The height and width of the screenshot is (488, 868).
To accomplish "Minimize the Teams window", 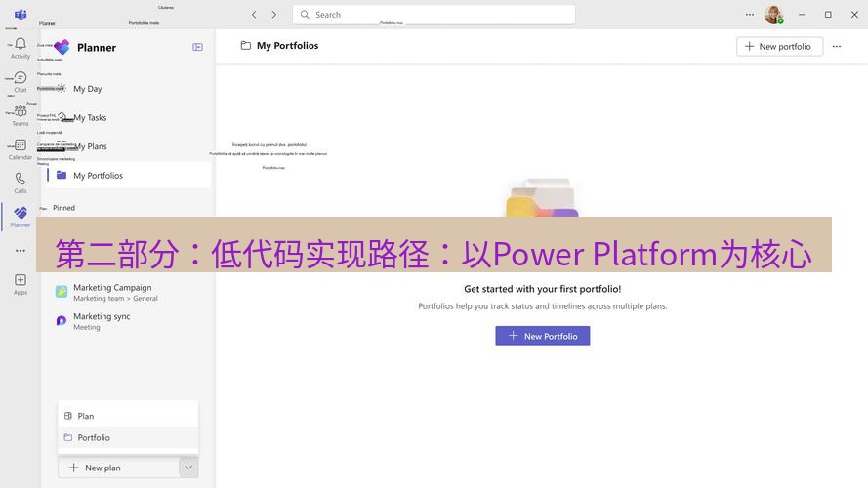I will pos(802,15).
